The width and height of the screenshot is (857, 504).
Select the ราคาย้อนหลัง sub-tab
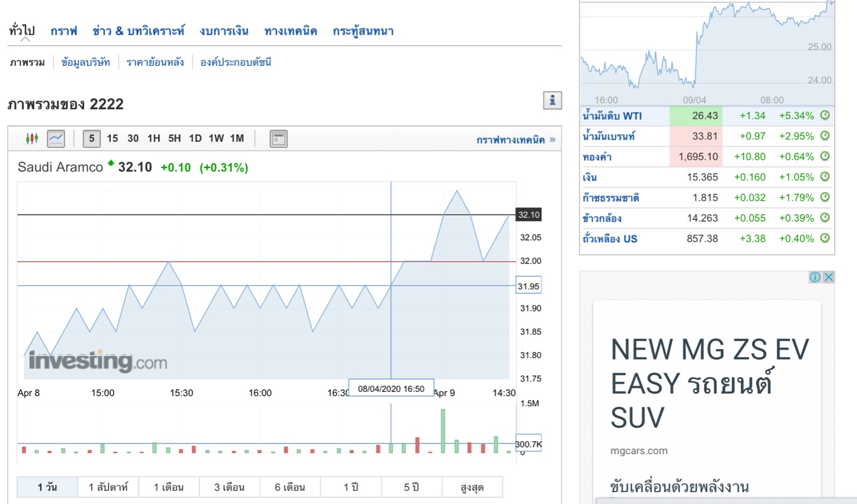point(155,62)
